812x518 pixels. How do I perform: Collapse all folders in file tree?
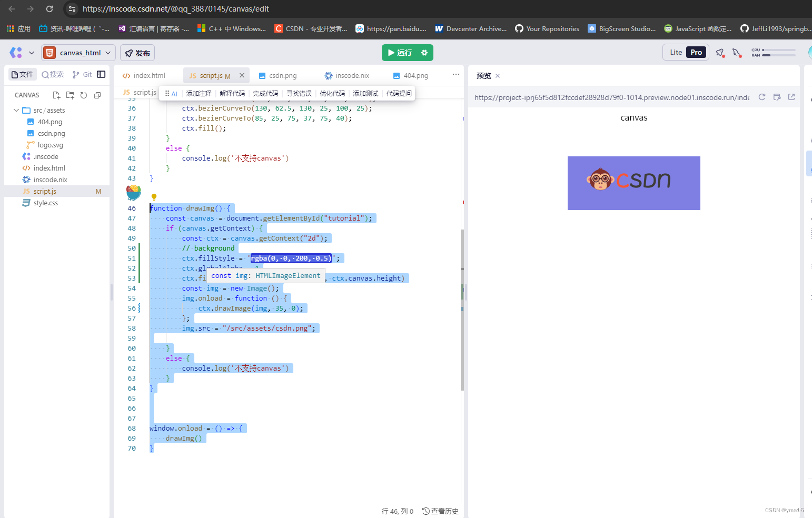97,95
